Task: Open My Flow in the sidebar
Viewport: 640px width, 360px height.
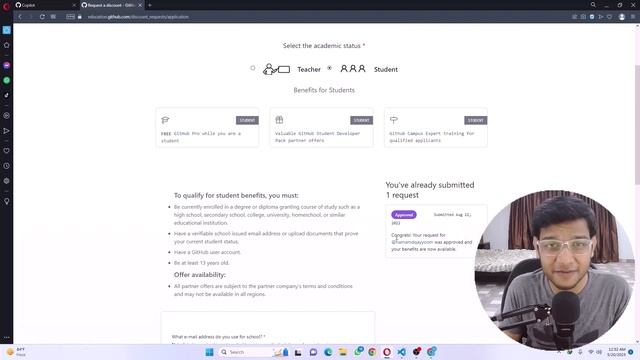Action: click(7, 131)
